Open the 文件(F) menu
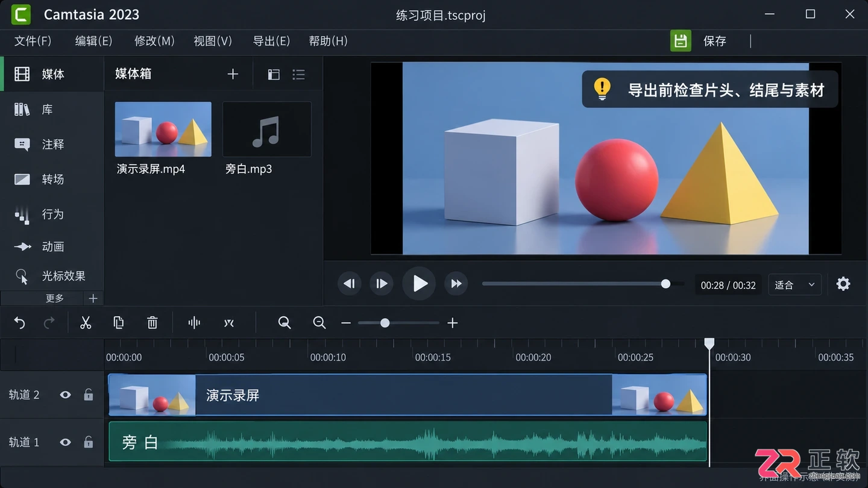This screenshot has height=488, width=868. 33,41
